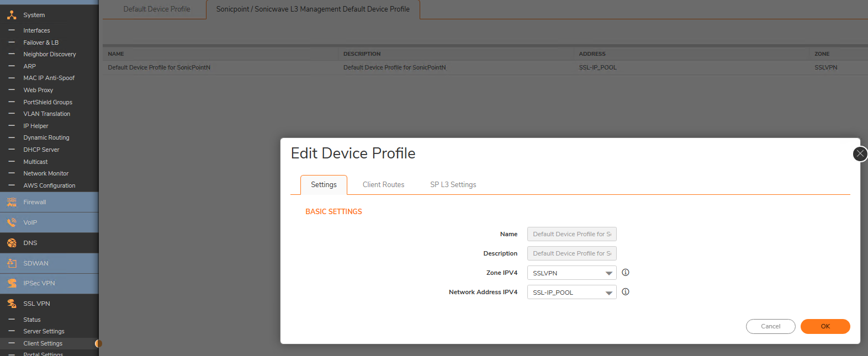Open the Zone IPV4 dropdown
868x356 pixels.
click(571, 273)
